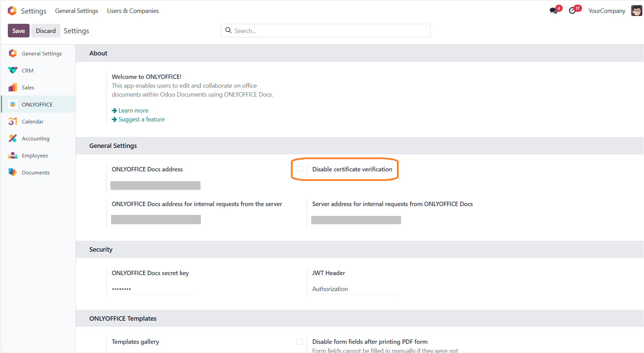
Task: Check Disable form fields after printing PDF form
Action: tap(299, 341)
